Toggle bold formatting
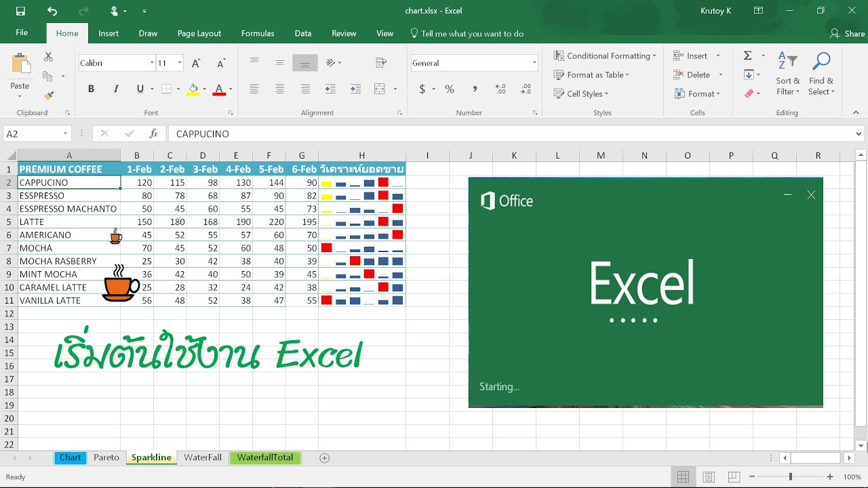 coord(91,89)
